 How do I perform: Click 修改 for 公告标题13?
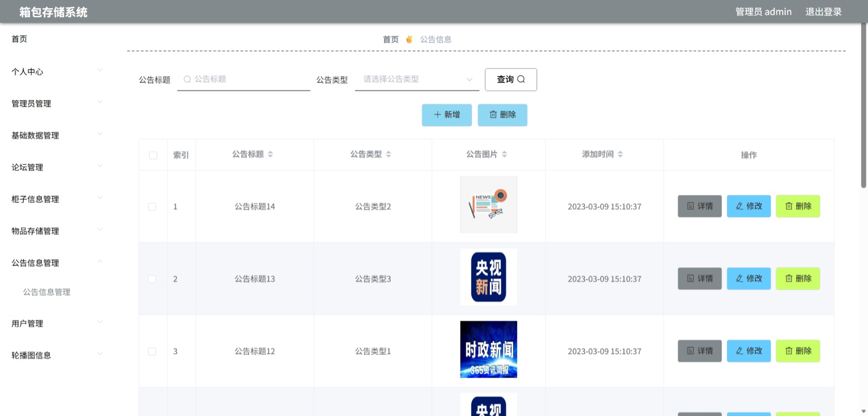click(x=749, y=278)
